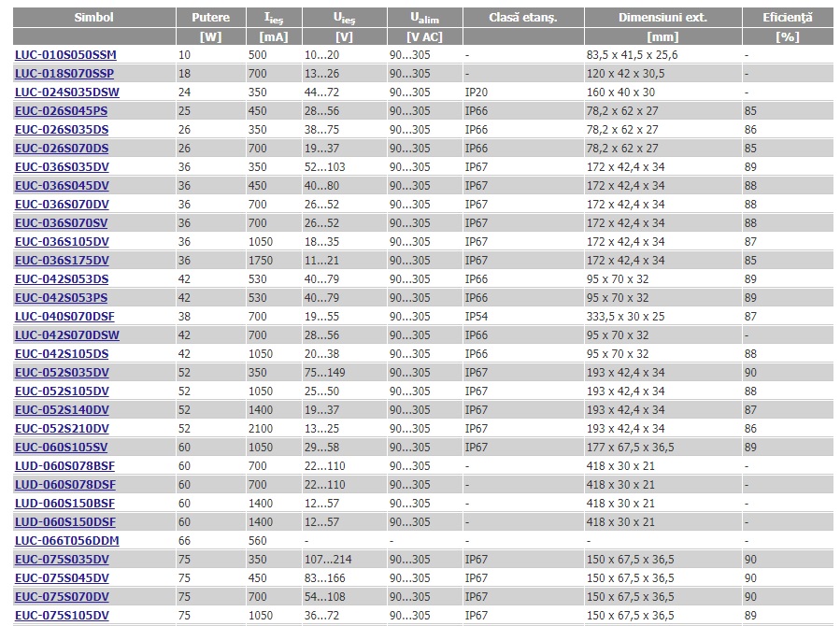Screen dimensions: 840x626
Task: Open the LUC-010S050SSM product link
Action: pyautogui.click(x=65, y=54)
